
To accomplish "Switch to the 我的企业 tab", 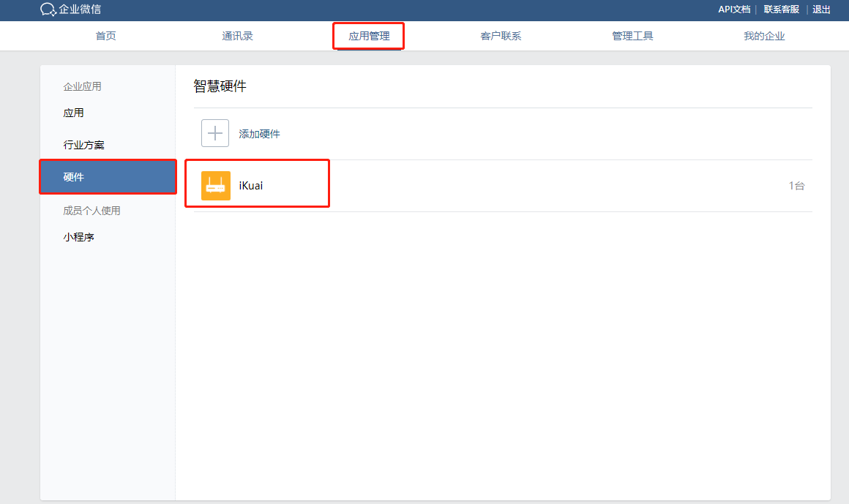I will tap(764, 37).
